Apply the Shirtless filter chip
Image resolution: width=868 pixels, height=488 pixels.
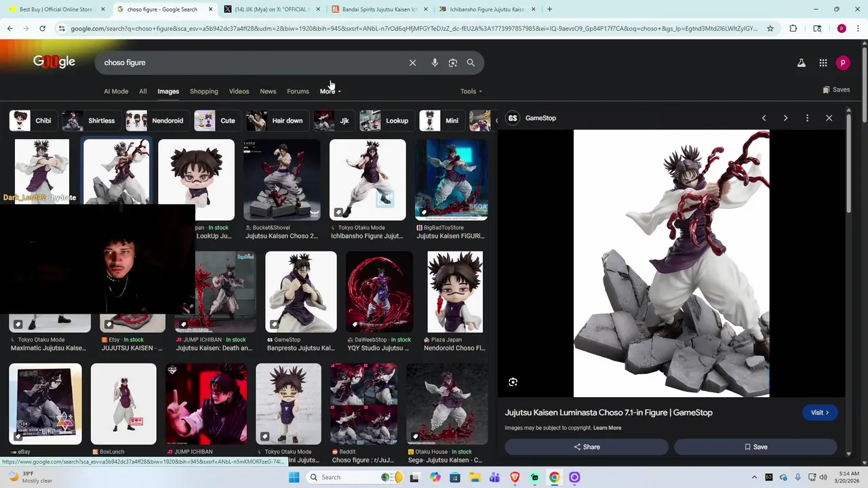[91, 121]
